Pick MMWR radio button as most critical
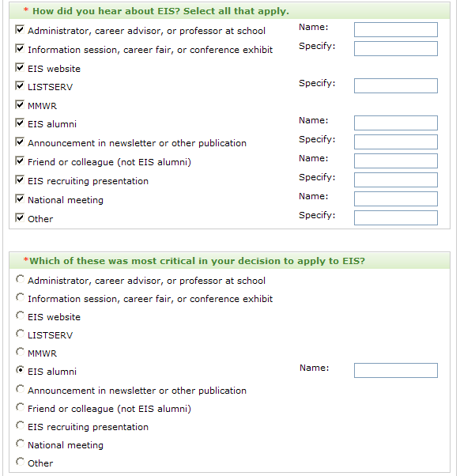 tap(20, 352)
